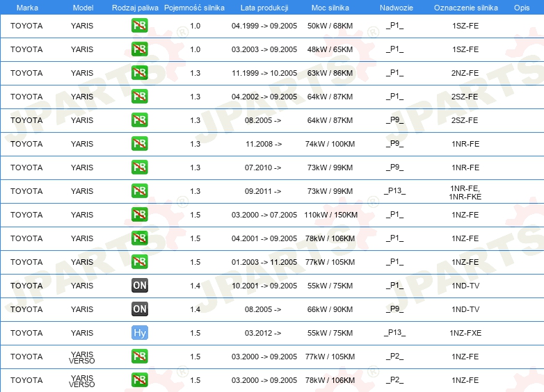Select the petrol icon for the 04.2001 -> 09.2005 row
Screen dimensions: 544x392
pos(139,238)
